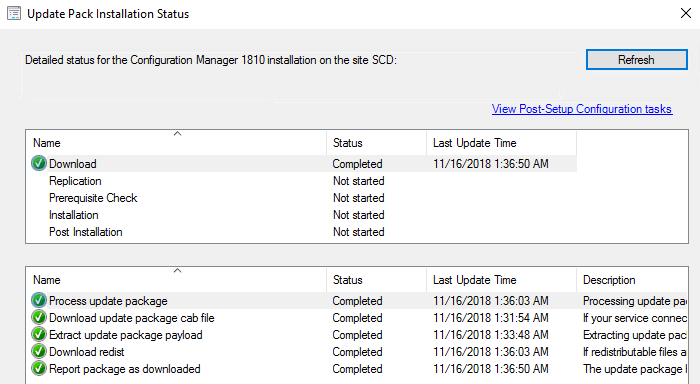
Task: Click Completed status of Download redist
Action: [x=358, y=352]
